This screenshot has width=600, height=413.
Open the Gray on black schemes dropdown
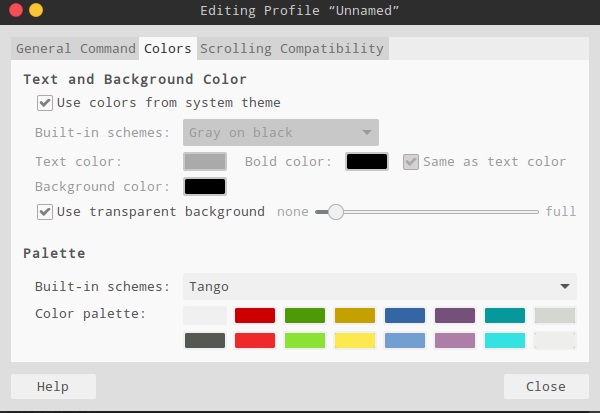point(280,132)
